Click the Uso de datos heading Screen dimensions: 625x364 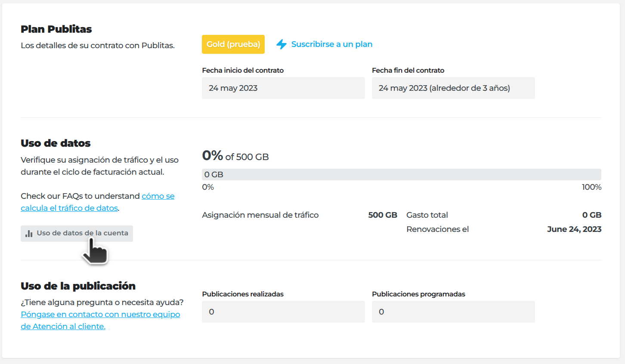pos(56,143)
